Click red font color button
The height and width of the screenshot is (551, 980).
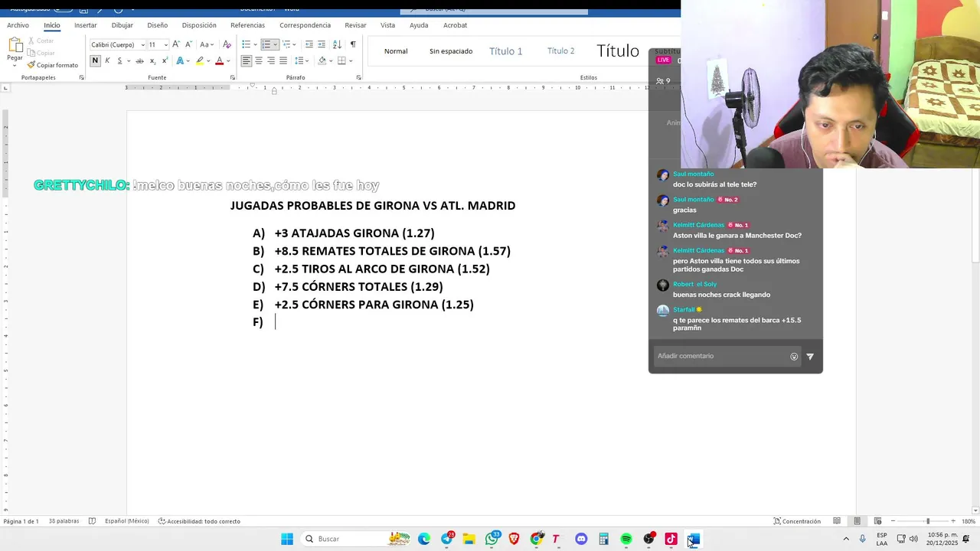coord(219,60)
